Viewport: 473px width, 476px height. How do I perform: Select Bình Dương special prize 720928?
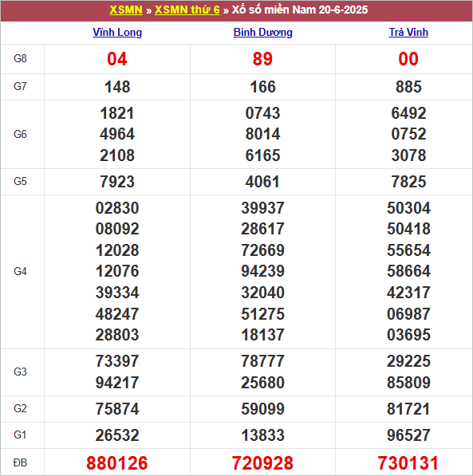click(x=262, y=463)
